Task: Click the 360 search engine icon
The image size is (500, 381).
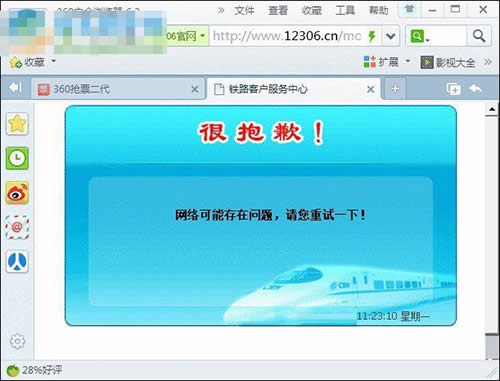Action: tap(417, 36)
